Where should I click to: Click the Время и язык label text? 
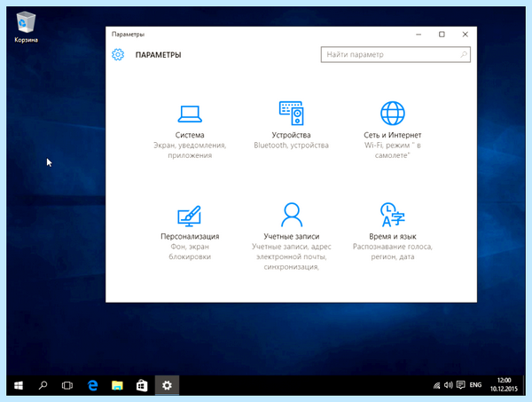pos(393,237)
